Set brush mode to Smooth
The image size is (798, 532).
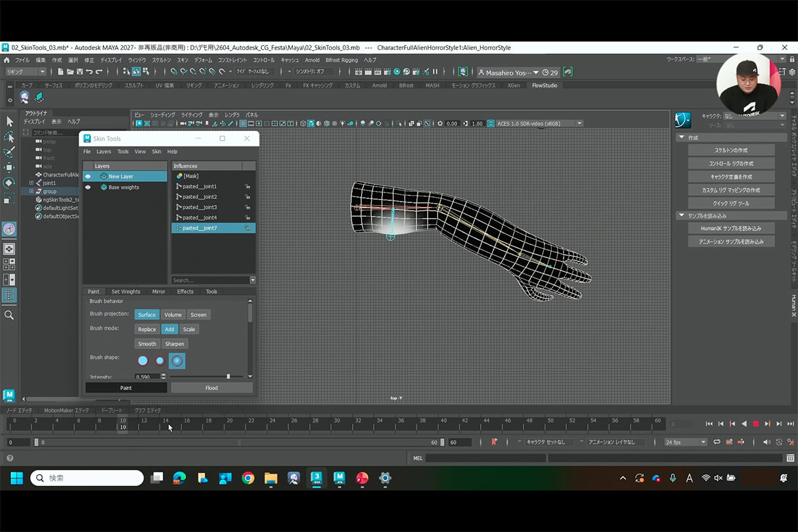pyautogui.click(x=147, y=344)
